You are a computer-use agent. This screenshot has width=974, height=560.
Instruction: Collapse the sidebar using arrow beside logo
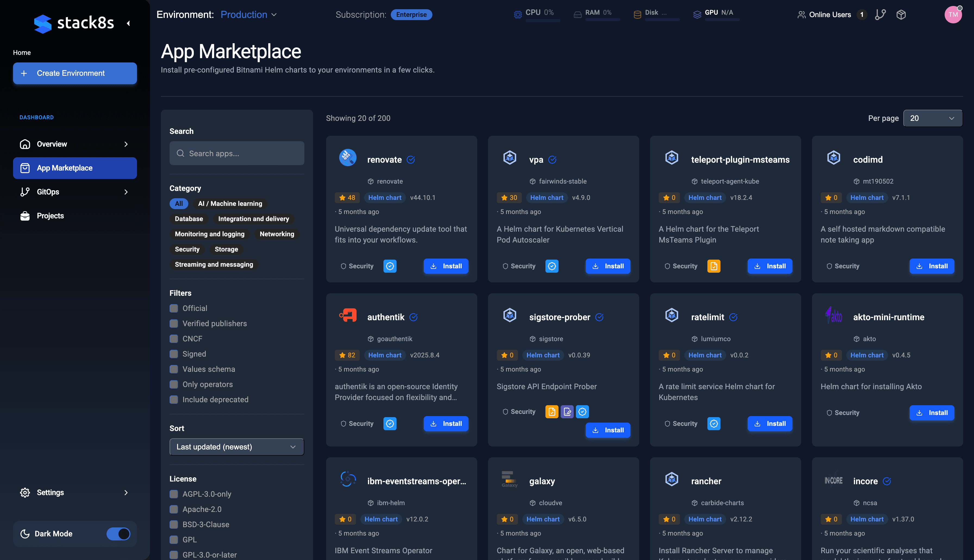[129, 23]
